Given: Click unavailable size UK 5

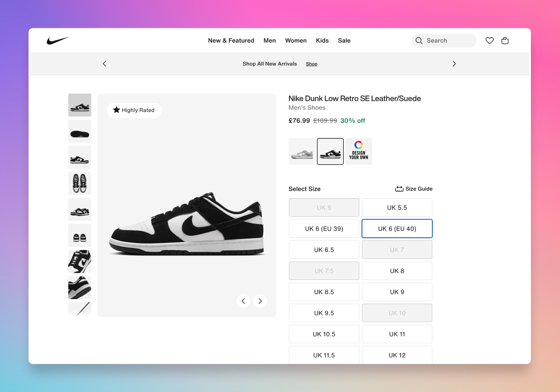Looking at the screenshot, I should point(324,208).
